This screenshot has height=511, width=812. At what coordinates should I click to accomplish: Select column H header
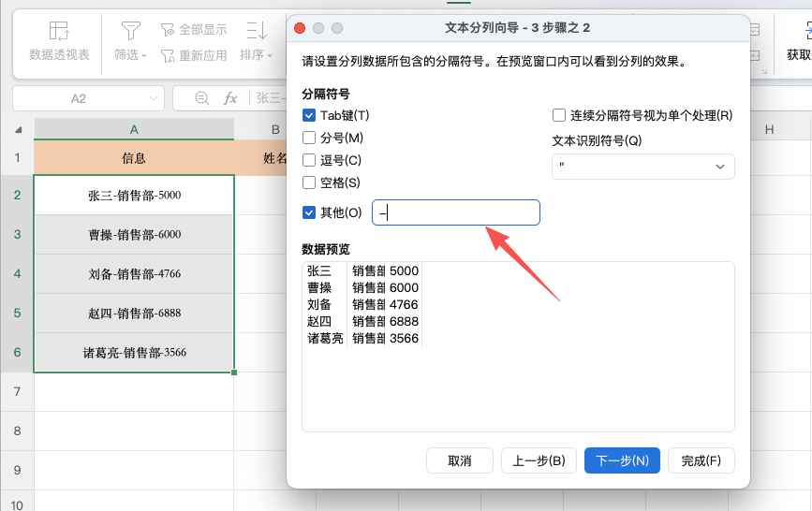tap(770, 129)
